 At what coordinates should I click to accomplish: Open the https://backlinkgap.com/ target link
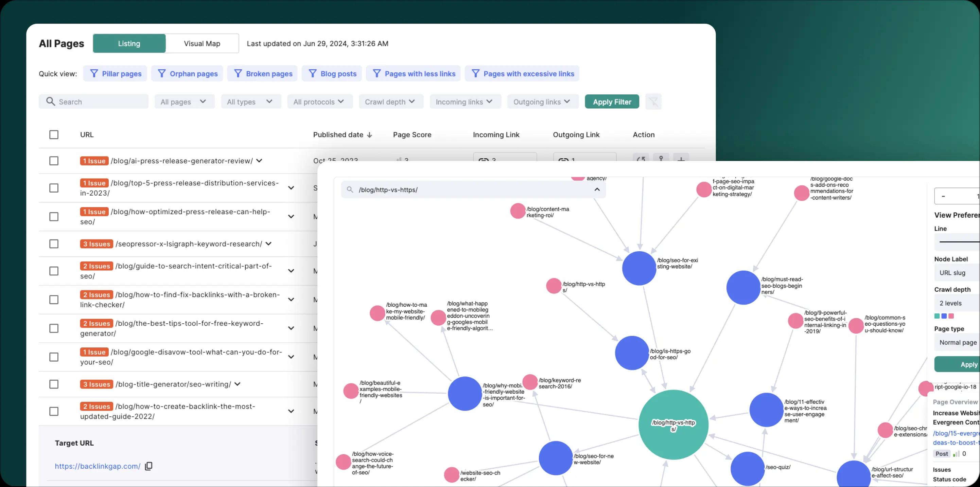click(x=98, y=466)
